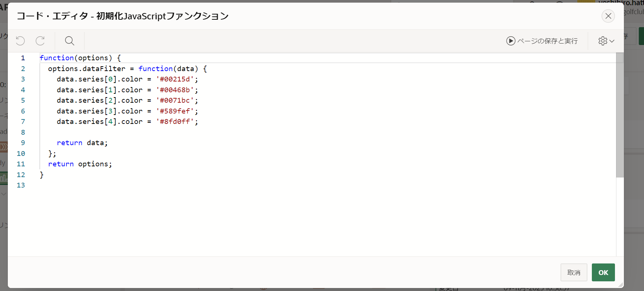Click color value '#00468b' in code
This screenshot has height=291, width=644.
click(x=177, y=90)
